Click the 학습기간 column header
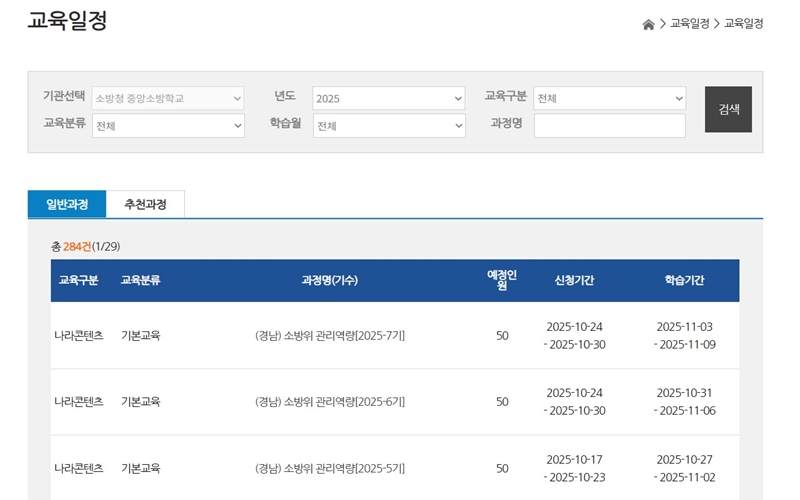 tap(684, 280)
